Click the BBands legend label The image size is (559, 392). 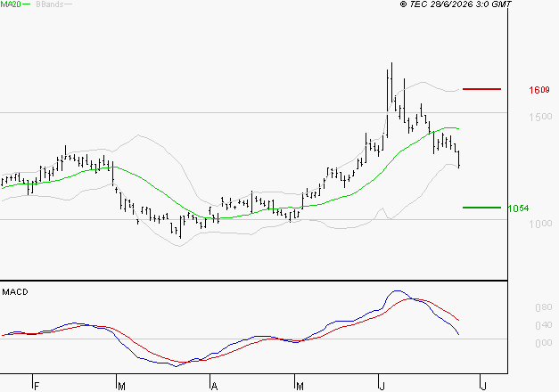(50, 4)
